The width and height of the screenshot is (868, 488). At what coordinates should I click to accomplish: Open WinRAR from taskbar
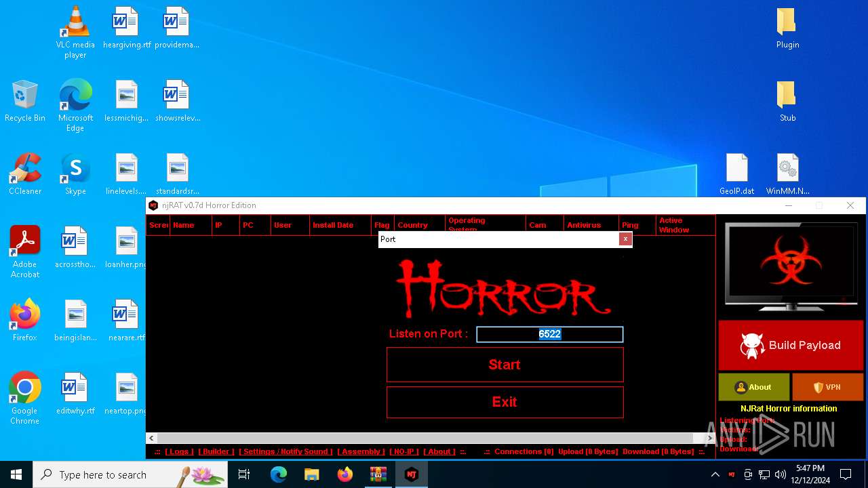378,474
